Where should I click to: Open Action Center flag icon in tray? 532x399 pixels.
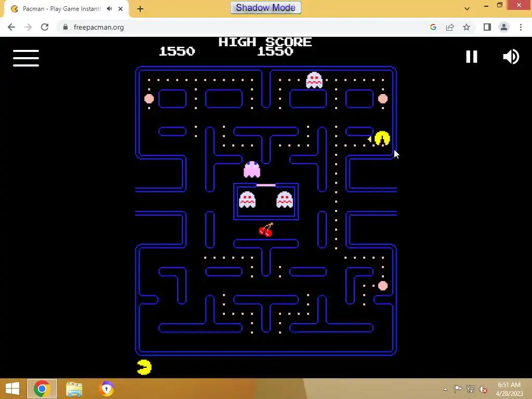click(x=458, y=389)
